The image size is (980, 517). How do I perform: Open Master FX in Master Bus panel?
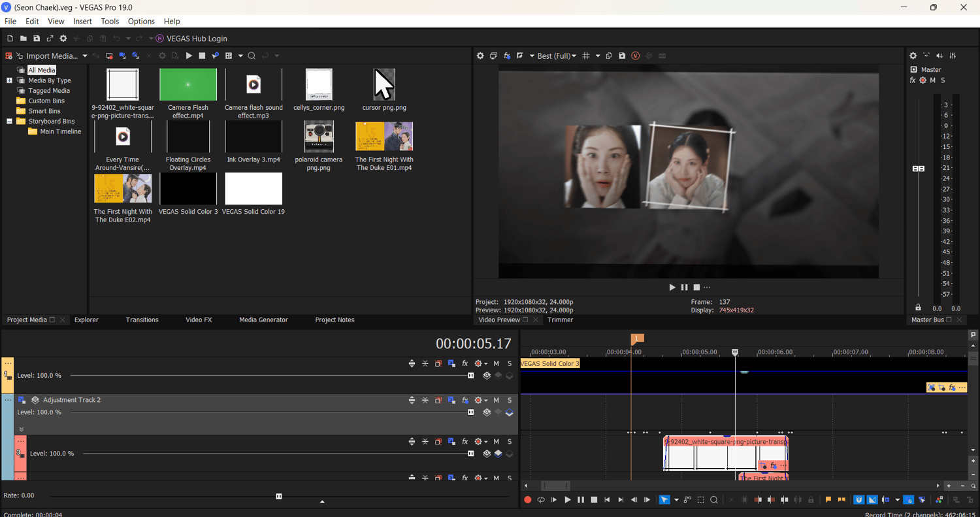pyautogui.click(x=913, y=80)
